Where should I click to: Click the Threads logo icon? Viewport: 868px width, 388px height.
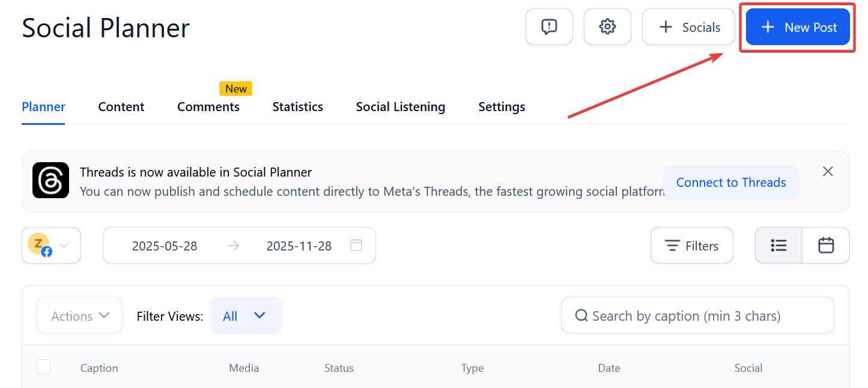click(x=50, y=180)
